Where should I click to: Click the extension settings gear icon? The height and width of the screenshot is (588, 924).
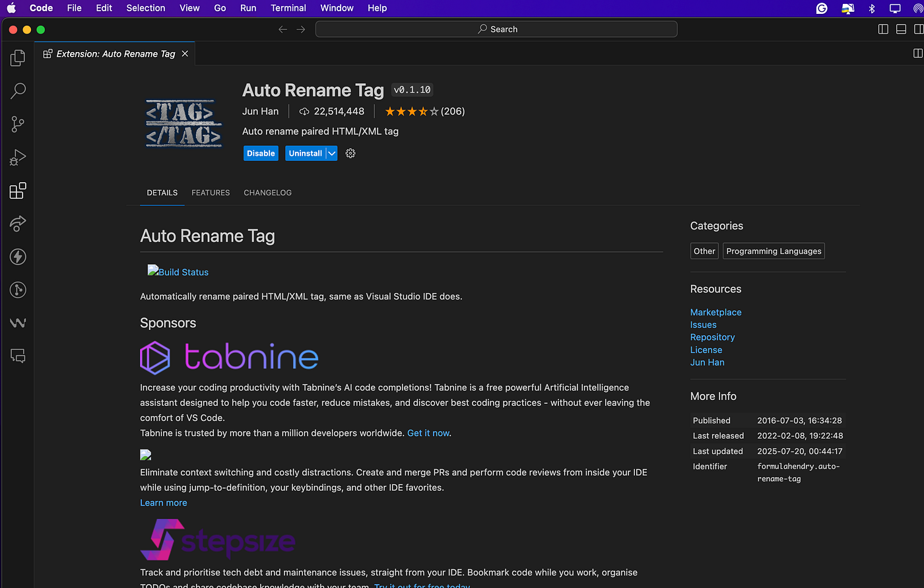coord(350,153)
